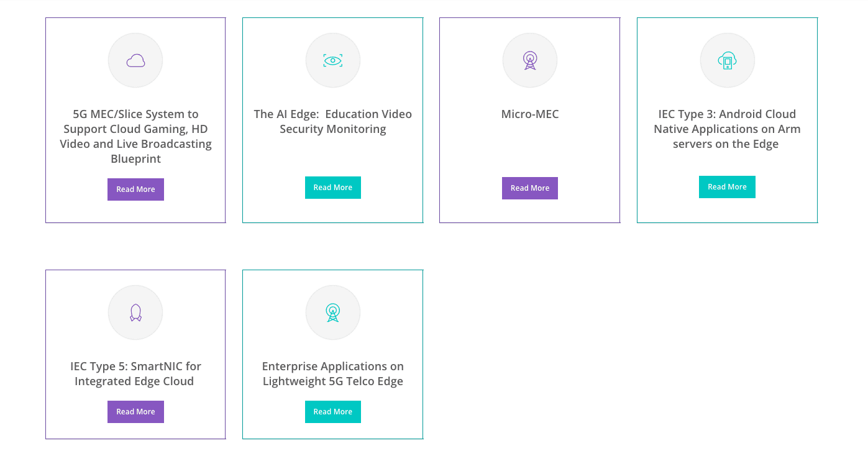
Task: Open The AI Edge: Education Video Security Monitoring title
Action: [333, 122]
